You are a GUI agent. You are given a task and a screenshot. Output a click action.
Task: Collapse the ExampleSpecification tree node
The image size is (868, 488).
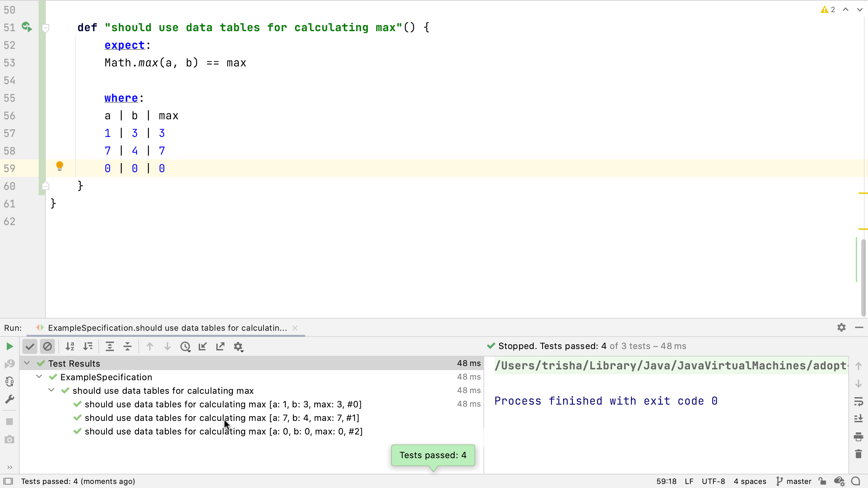point(39,377)
